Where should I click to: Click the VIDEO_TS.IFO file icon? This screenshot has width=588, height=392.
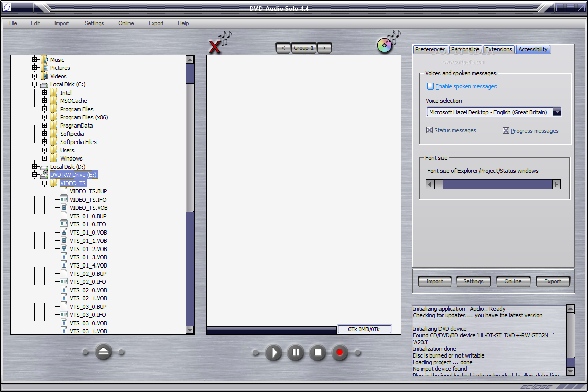[x=64, y=200]
